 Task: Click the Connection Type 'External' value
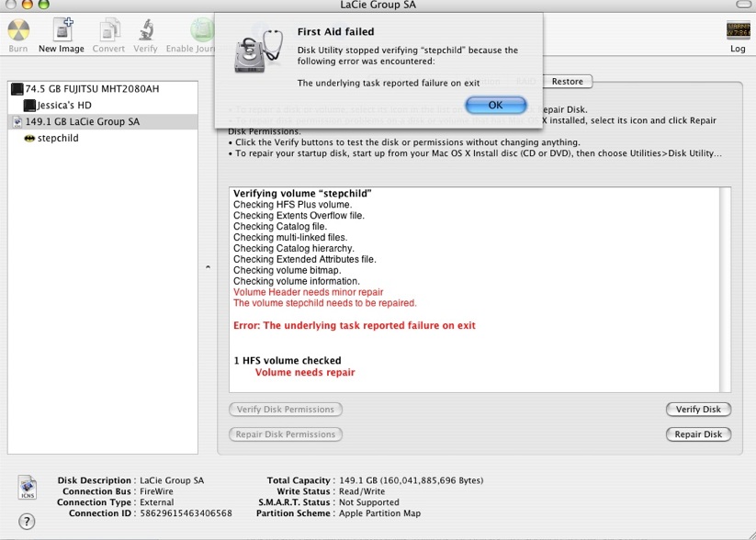[157, 502]
